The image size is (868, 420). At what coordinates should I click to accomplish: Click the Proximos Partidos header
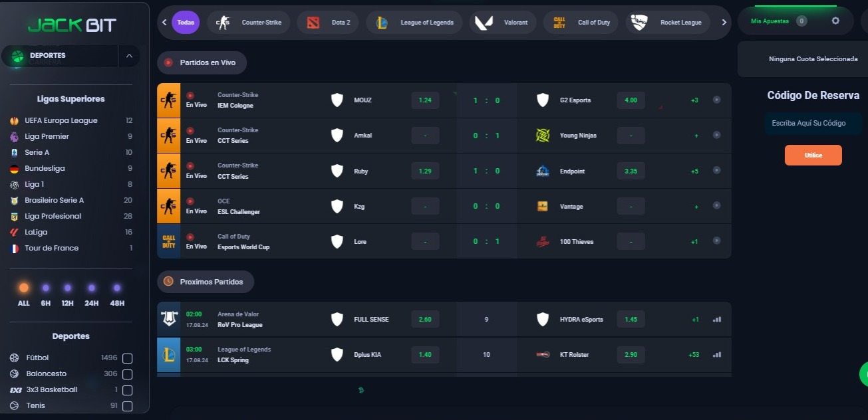206,282
